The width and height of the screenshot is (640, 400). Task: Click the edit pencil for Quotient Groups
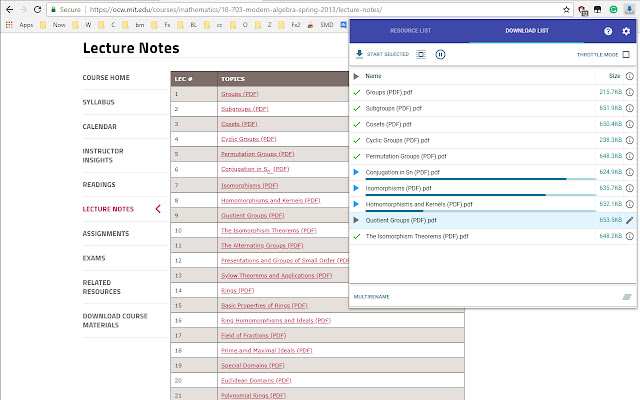[629, 220]
